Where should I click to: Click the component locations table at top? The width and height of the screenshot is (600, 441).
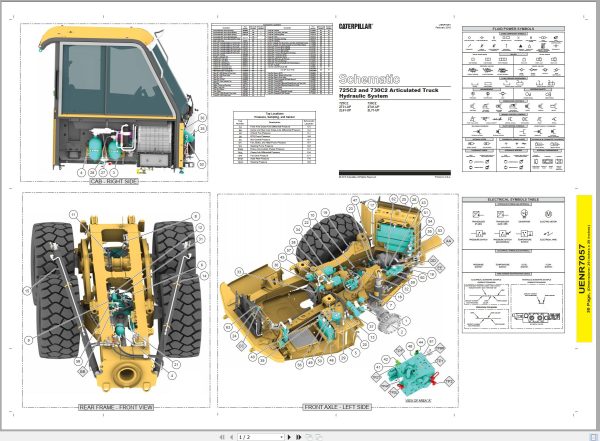point(272,60)
